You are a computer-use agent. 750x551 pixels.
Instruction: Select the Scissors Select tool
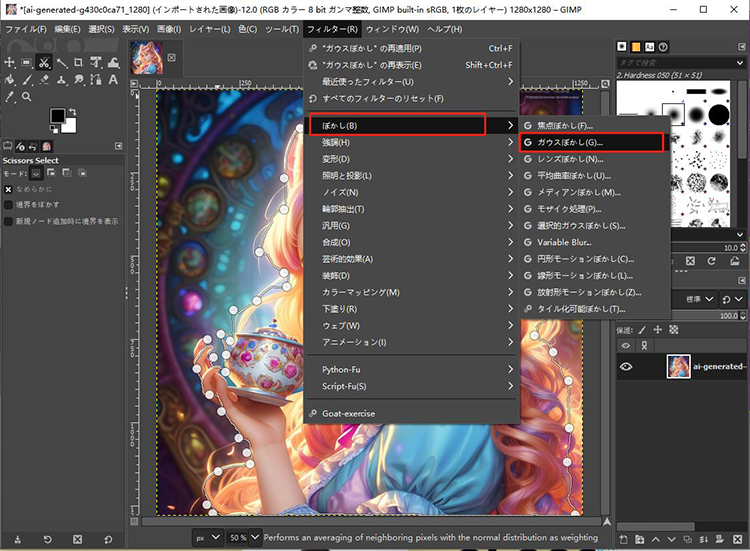44,62
